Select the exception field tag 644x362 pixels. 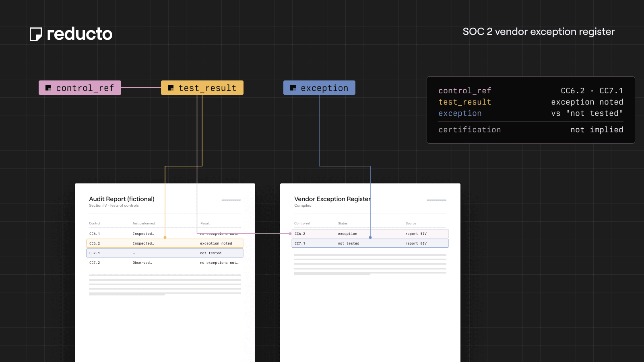point(319,88)
